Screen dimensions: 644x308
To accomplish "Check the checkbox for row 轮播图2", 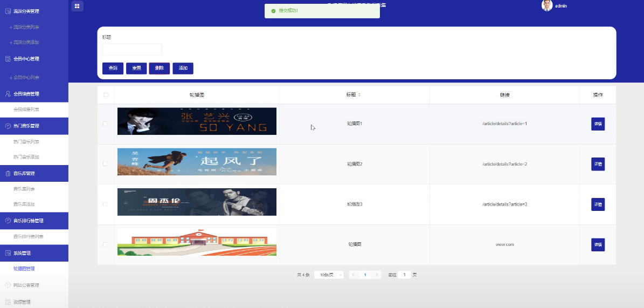I will click(x=105, y=163).
